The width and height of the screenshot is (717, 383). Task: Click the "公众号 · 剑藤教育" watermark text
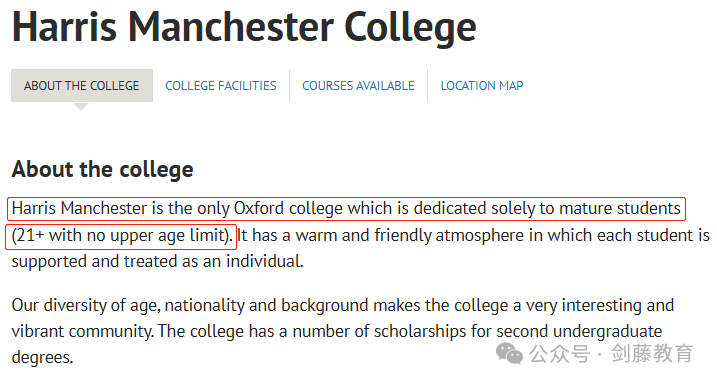611,354
